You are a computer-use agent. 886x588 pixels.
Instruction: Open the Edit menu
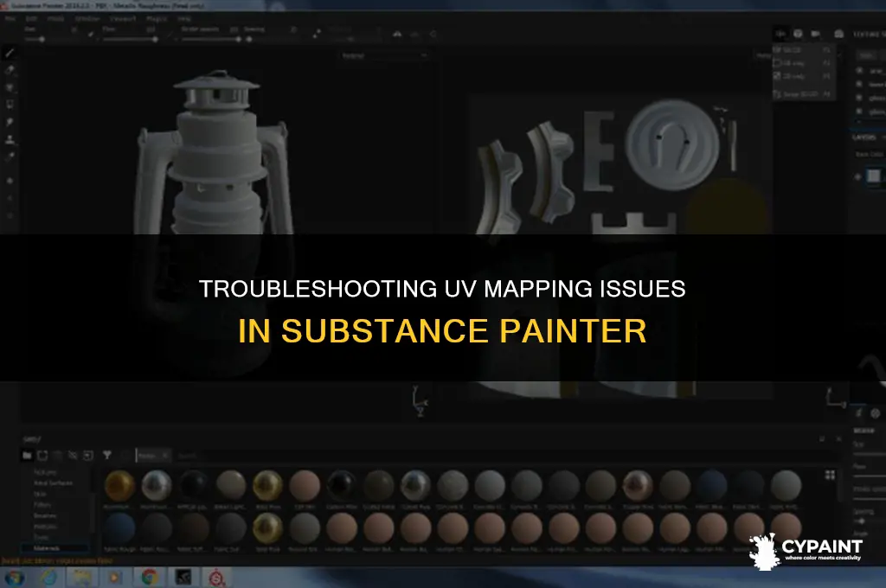point(31,19)
